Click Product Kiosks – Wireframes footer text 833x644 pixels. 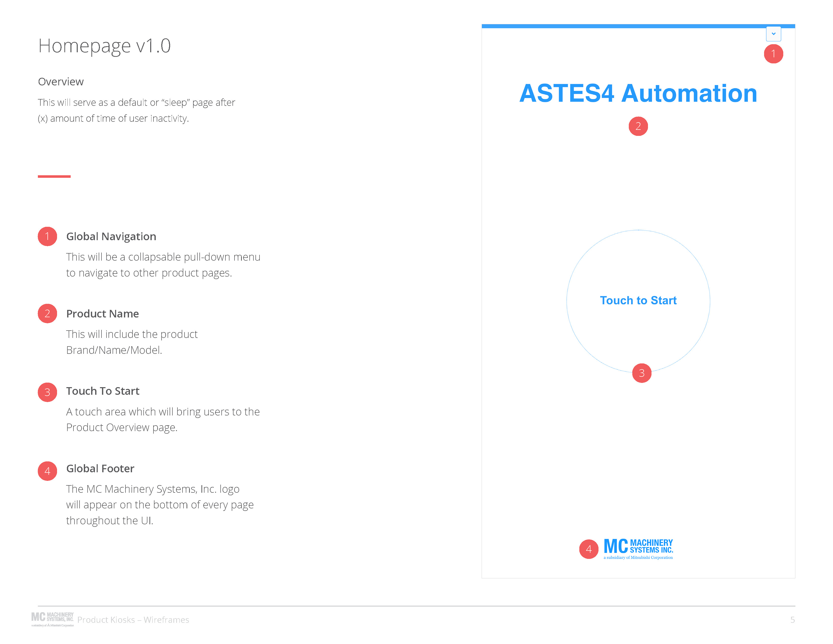133,620
